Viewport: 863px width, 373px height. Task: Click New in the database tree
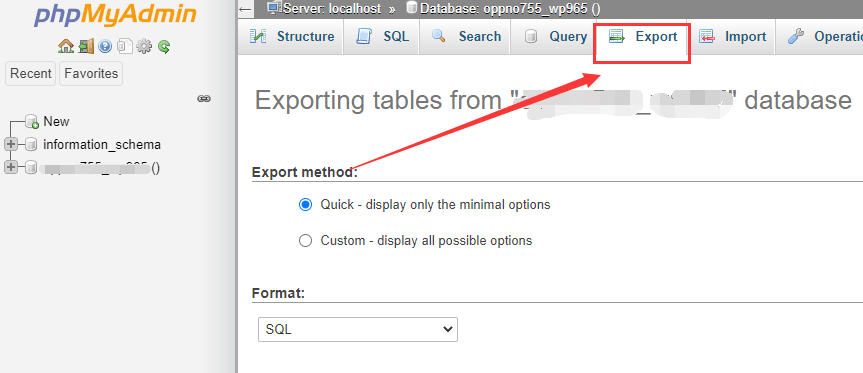pos(56,122)
